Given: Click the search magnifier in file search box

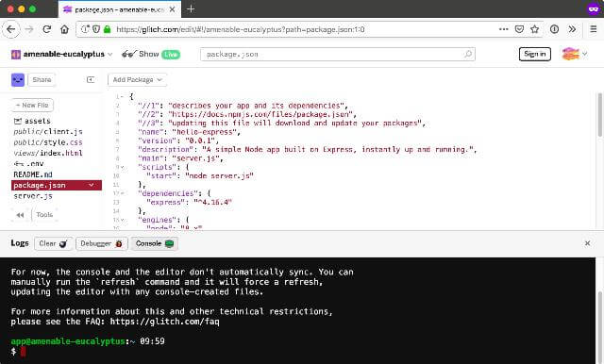Looking at the screenshot, I should tap(468, 55).
